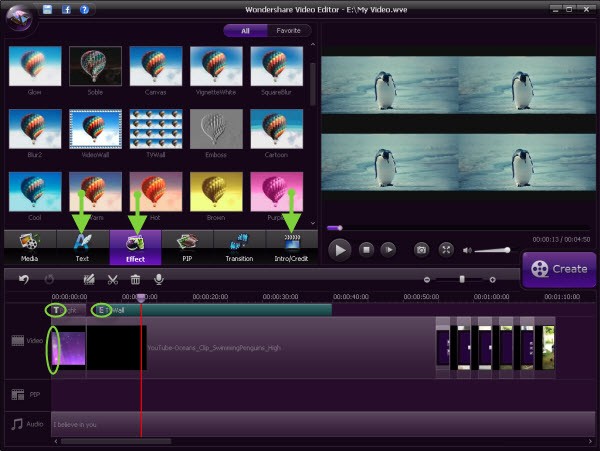
Task: Take a snapshot with the camera icon
Action: (421, 249)
